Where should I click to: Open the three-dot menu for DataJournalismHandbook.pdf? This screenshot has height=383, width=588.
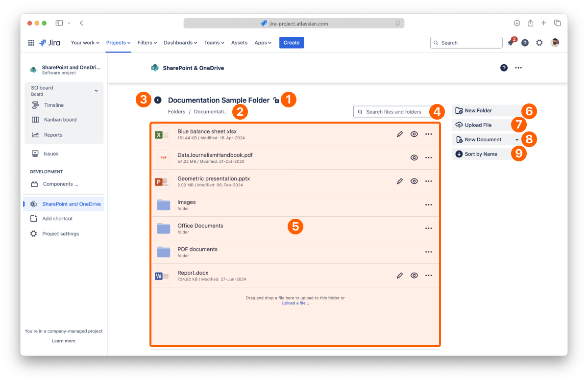(428, 157)
